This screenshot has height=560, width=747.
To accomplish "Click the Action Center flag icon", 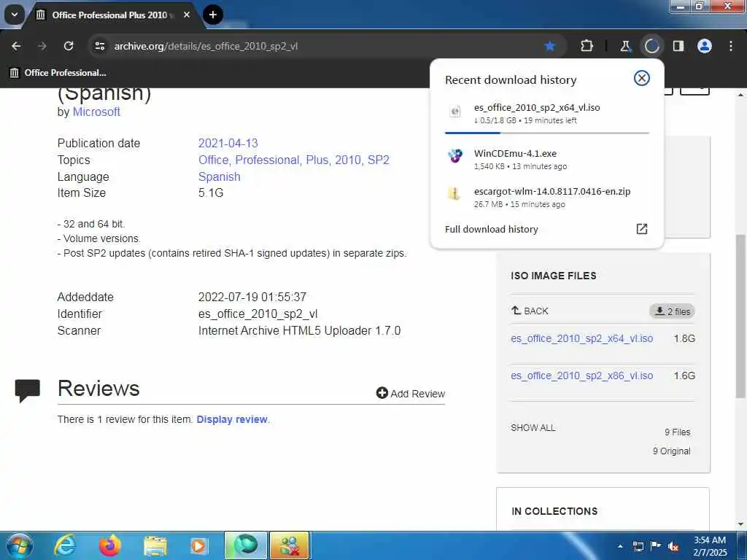I will [656, 546].
